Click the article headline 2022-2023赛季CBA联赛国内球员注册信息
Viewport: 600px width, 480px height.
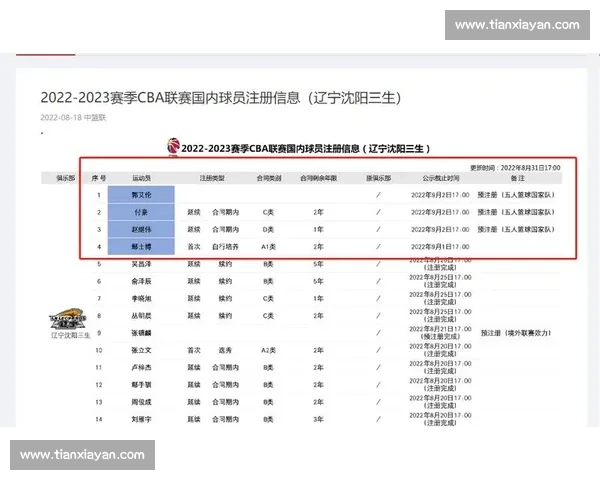coord(221,98)
